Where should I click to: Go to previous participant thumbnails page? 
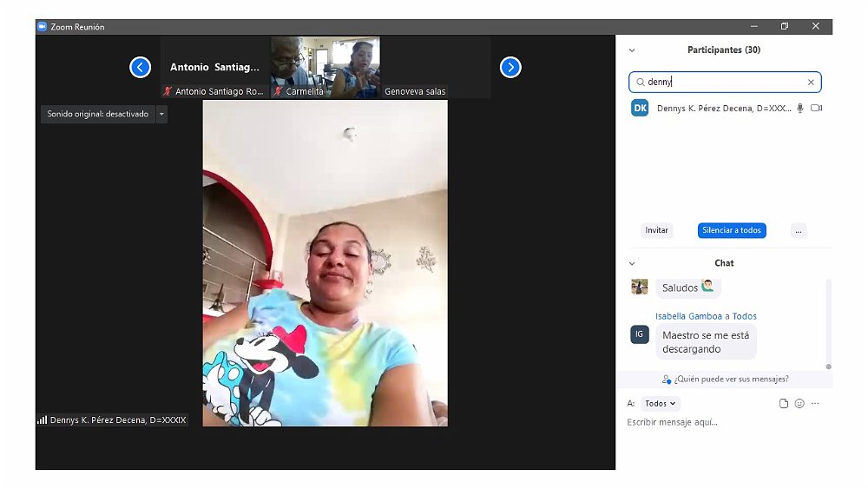click(141, 67)
